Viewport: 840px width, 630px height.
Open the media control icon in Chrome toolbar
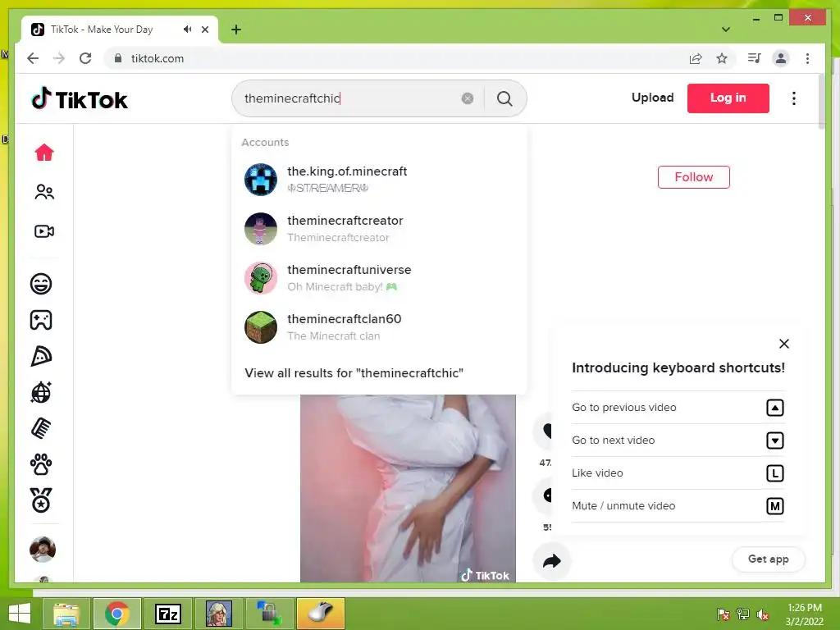tap(755, 58)
